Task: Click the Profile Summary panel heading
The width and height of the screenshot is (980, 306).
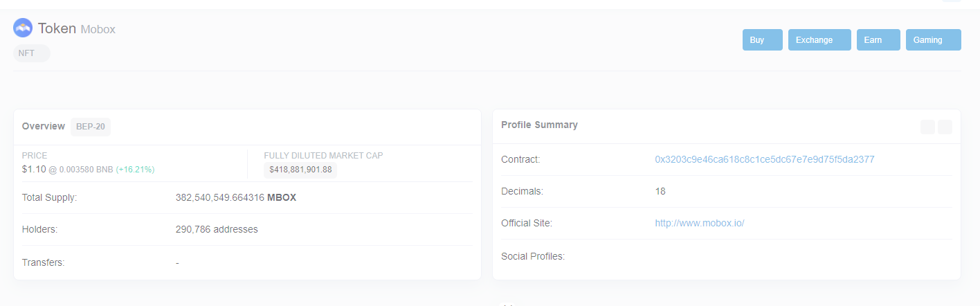Action: coord(539,125)
